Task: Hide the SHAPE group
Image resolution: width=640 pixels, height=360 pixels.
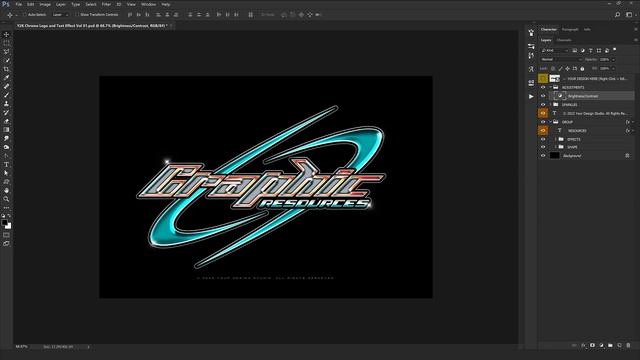Action: (543, 147)
